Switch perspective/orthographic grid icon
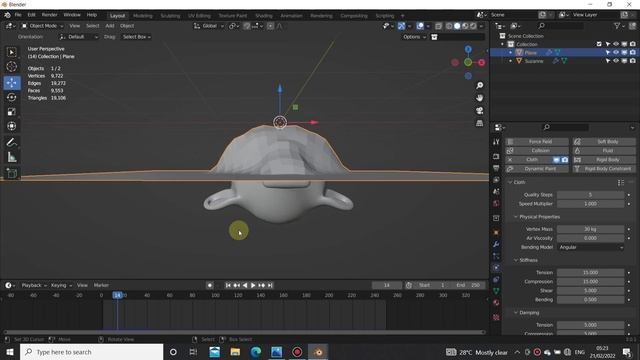The height and width of the screenshot is (360, 640). tap(480, 123)
